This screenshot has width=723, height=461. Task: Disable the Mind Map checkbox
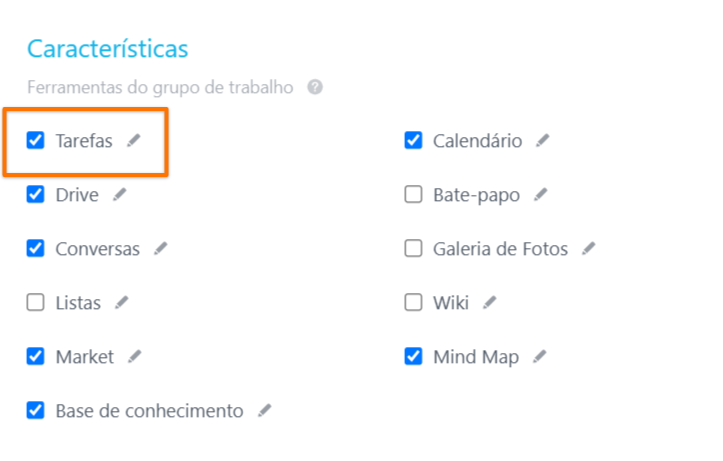[x=413, y=356]
